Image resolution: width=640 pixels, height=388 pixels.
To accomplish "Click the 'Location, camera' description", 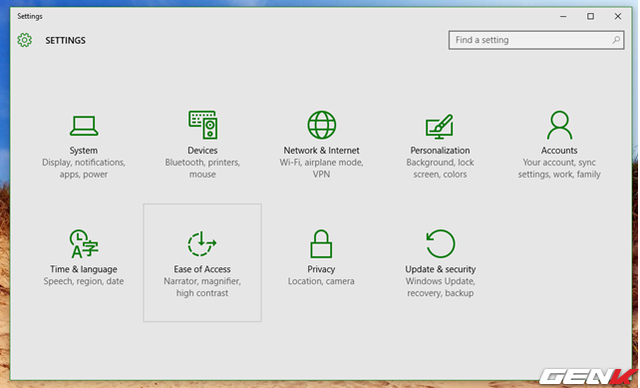I will click(321, 281).
